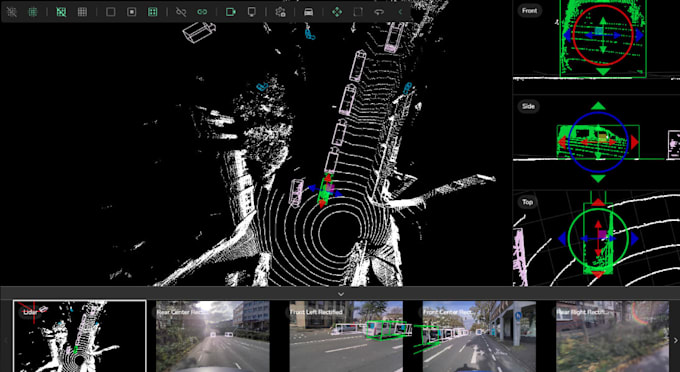Image resolution: width=680 pixels, height=372 pixels.
Task: Click the blue rotation circle in Side view
Action: point(598,142)
